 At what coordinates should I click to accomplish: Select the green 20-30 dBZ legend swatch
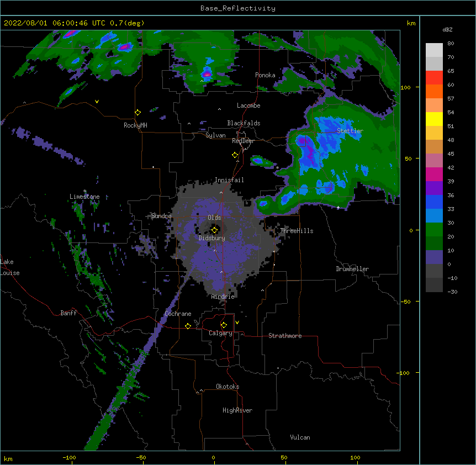click(434, 230)
